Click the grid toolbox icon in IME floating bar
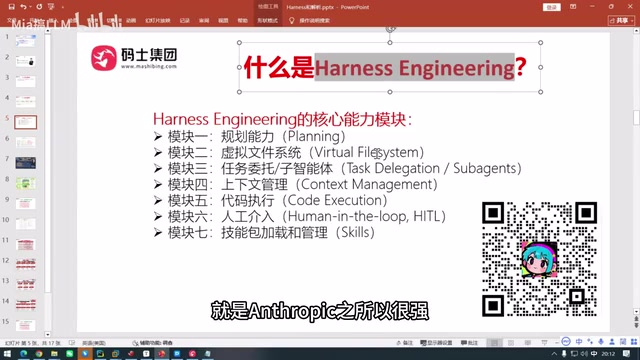640x360 pixels. click(633, 341)
